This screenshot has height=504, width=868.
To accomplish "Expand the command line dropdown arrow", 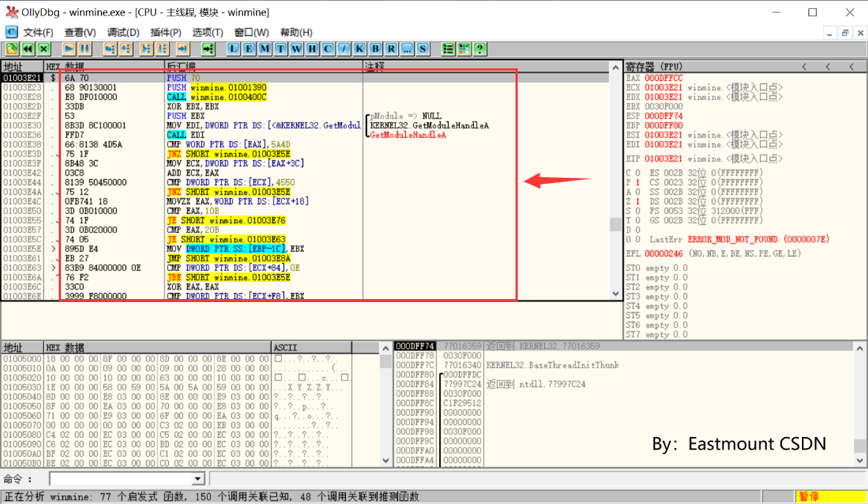I will click(198, 478).
